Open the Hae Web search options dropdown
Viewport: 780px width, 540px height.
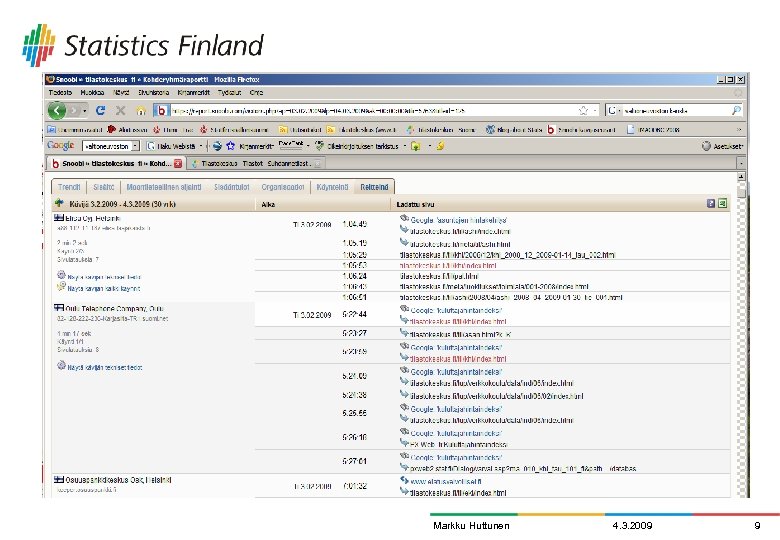(201, 146)
